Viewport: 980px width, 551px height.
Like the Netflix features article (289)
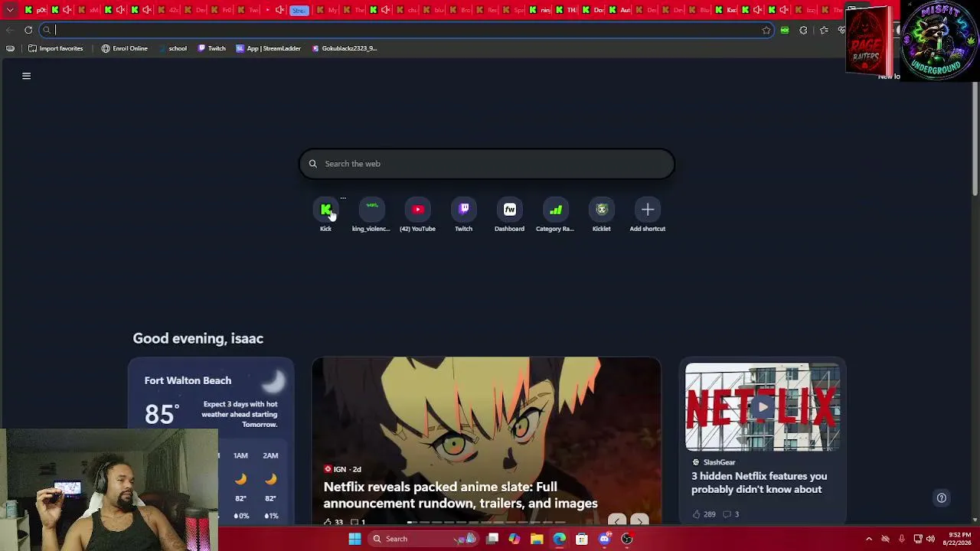[x=704, y=514]
